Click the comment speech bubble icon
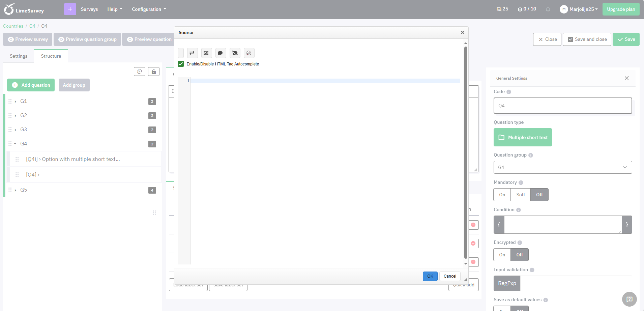The width and height of the screenshot is (644, 311). pyautogui.click(x=220, y=53)
